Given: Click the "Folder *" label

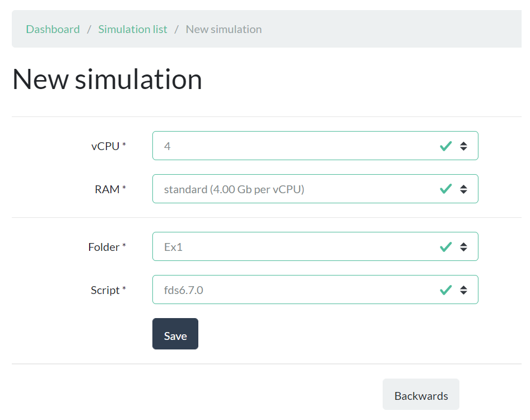Looking at the screenshot, I should (x=107, y=248).
